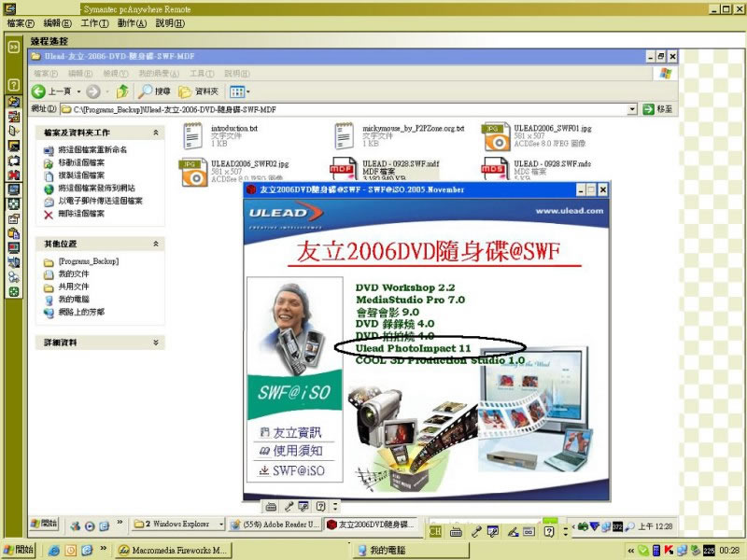
Task: Click the CH language indicator on IME bar
Action: click(435, 531)
